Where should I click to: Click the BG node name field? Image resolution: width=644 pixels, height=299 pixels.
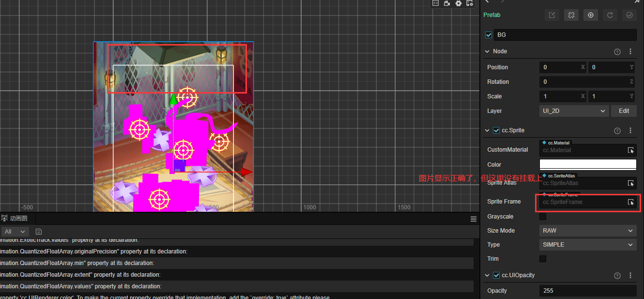[x=566, y=35]
